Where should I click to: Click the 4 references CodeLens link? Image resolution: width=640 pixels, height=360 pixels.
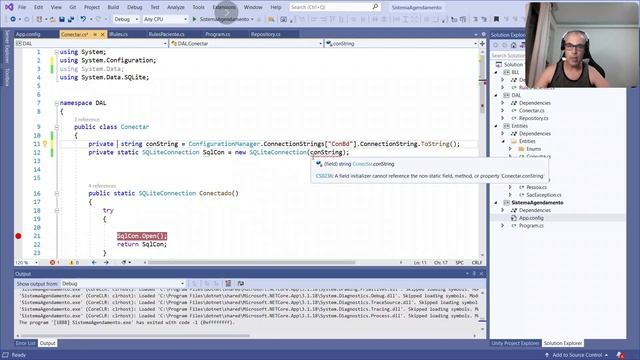pos(102,186)
